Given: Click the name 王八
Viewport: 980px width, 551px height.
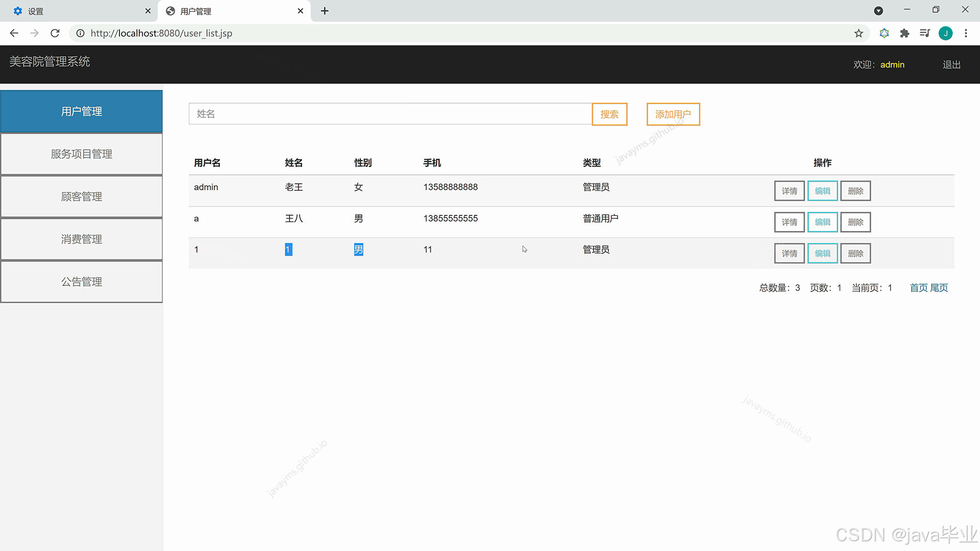Looking at the screenshot, I should click(x=294, y=218).
